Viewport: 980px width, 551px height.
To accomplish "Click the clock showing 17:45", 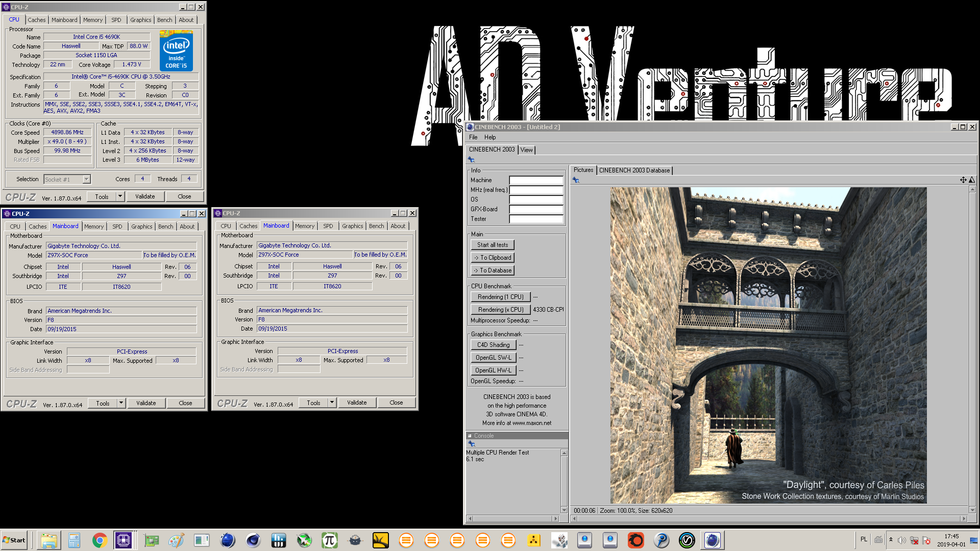I will pos(951,536).
